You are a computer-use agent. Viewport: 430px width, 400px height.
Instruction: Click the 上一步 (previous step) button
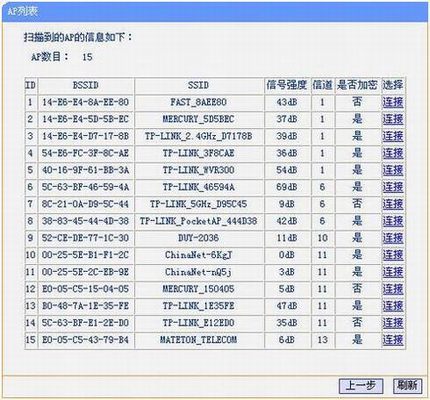click(361, 386)
